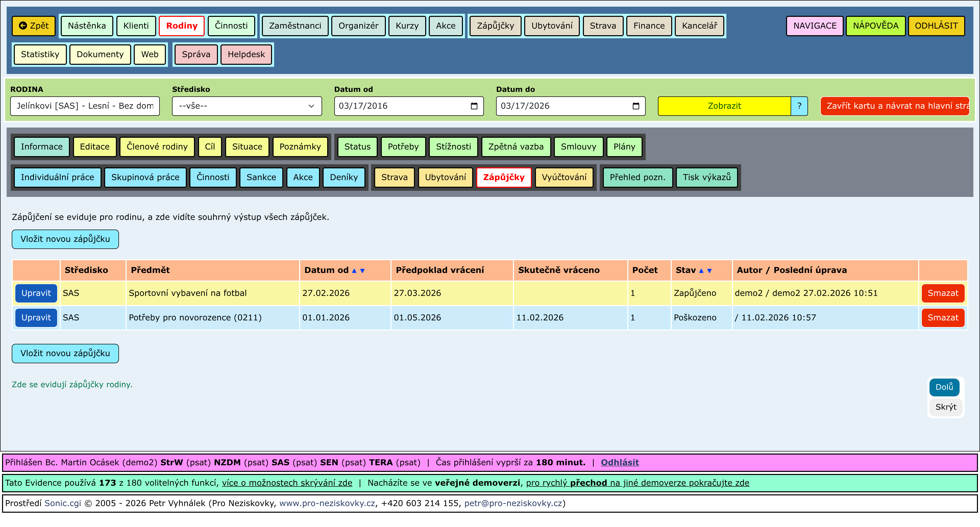This screenshot has width=980, height=527.
Task: Open the Vyúčtování tab
Action: point(564,177)
